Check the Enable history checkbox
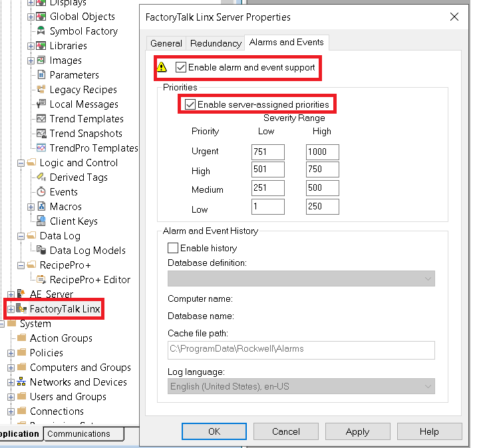 [173, 248]
